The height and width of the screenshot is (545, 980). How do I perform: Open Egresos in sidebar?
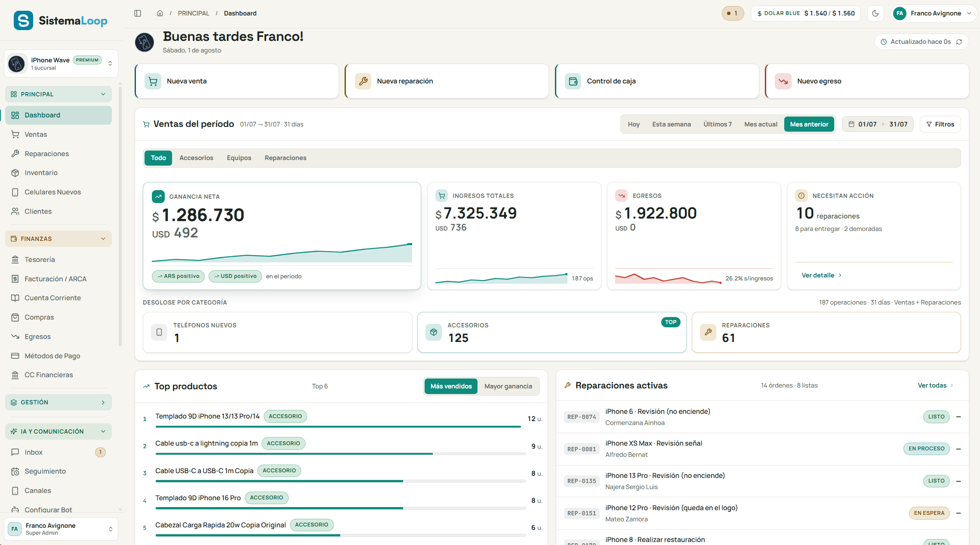click(59, 337)
